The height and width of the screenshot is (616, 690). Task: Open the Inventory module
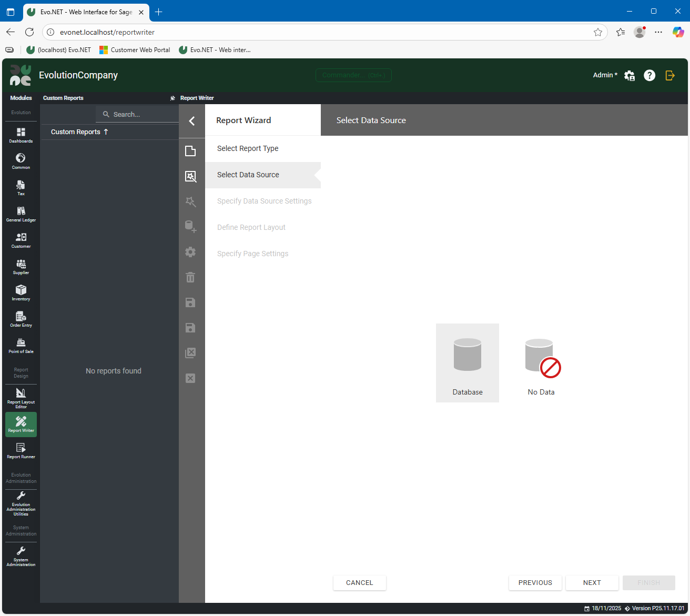point(21,293)
